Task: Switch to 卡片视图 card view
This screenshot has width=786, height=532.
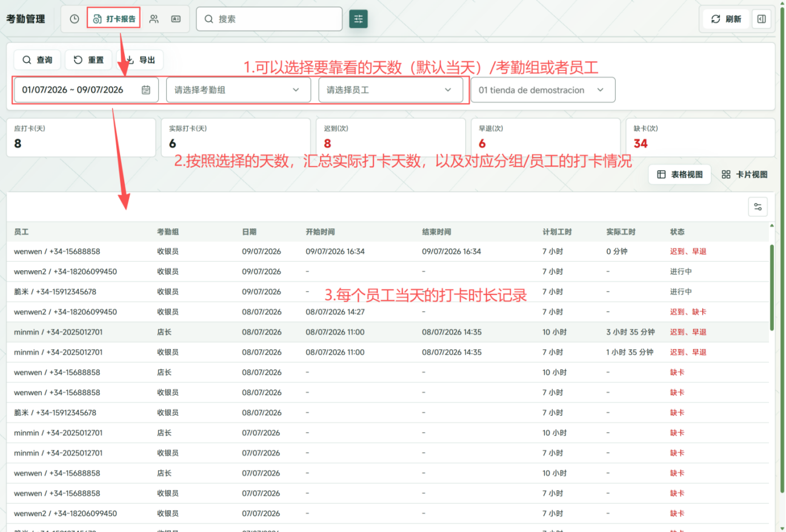Action: (x=745, y=175)
